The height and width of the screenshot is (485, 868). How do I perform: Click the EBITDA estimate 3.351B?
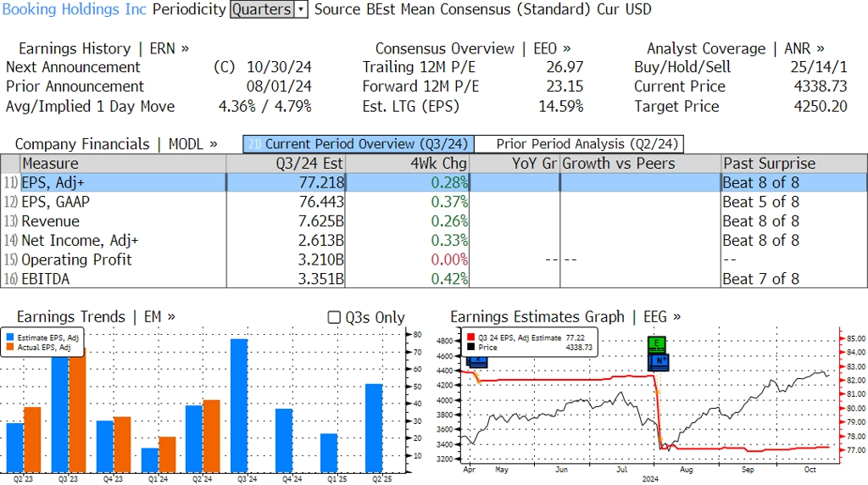pyautogui.click(x=321, y=279)
